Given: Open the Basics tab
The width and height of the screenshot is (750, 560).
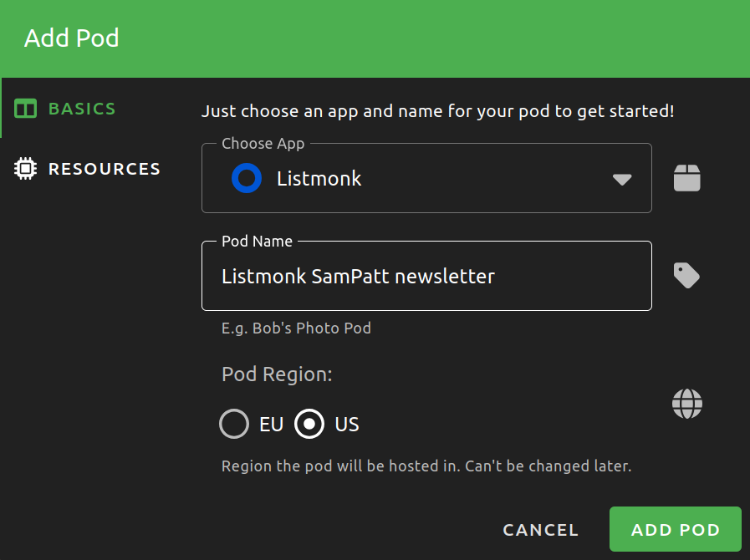Looking at the screenshot, I should (65, 109).
